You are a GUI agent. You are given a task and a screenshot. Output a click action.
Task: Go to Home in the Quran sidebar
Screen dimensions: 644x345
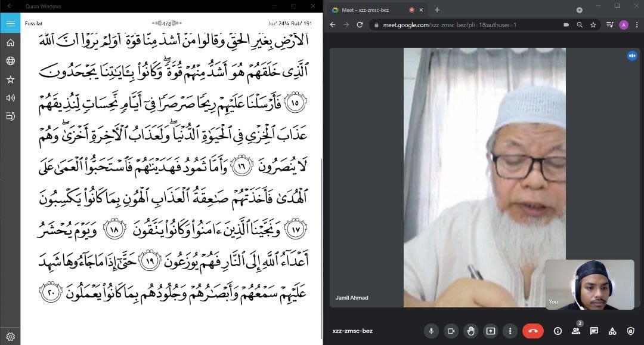(10, 43)
